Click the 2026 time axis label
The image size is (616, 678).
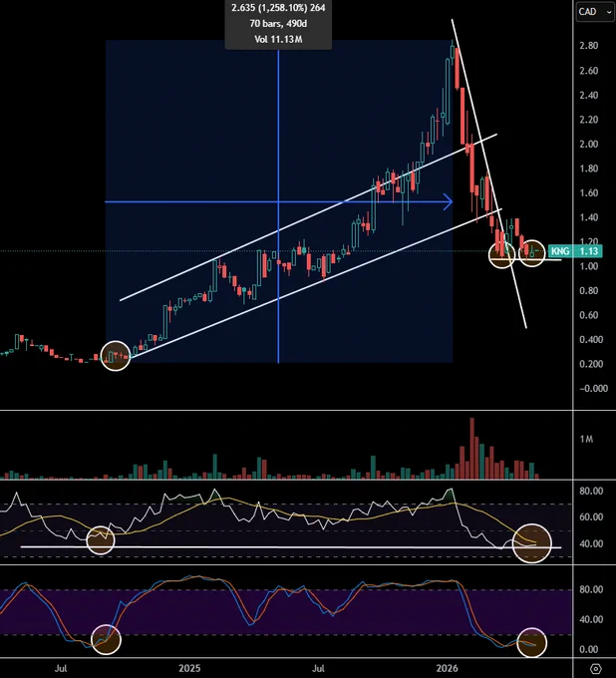[447, 668]
